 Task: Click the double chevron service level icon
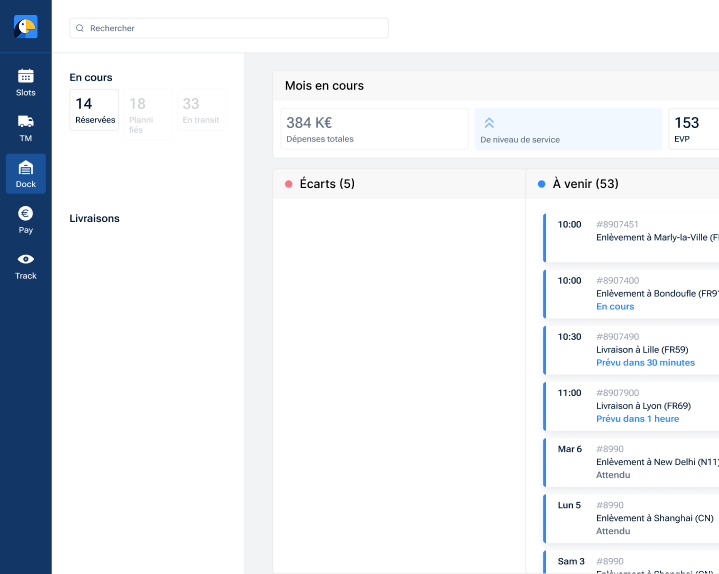(489, 123)
